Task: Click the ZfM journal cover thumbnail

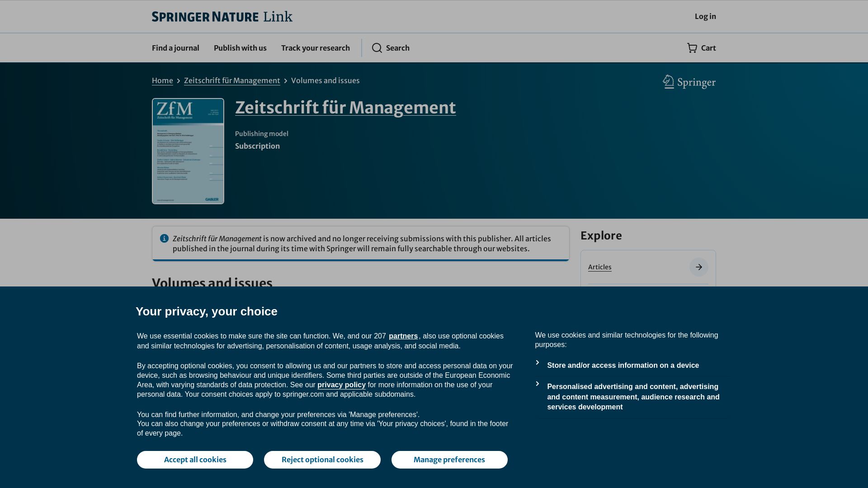Action: pyautogui.click(x=188, y=151)
